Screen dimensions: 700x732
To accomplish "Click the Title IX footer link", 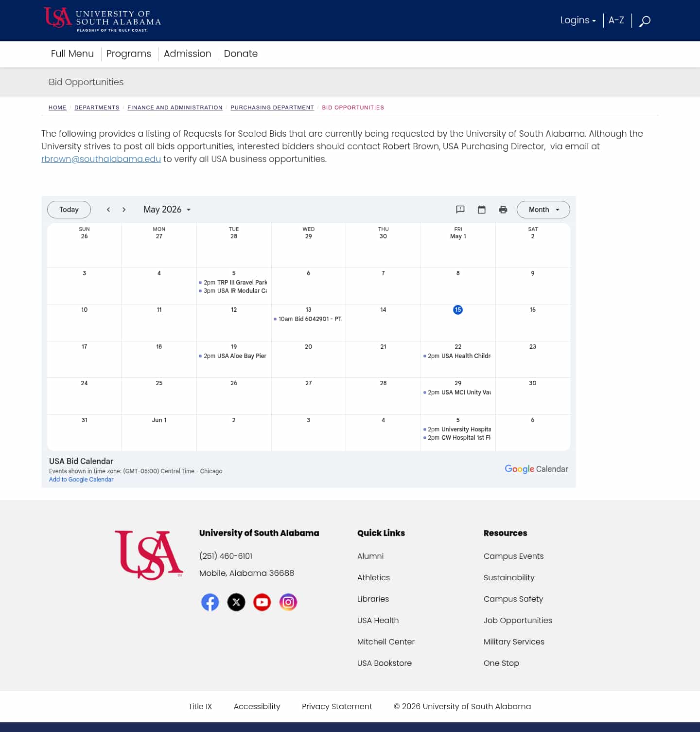I will [x=200, y=706].
